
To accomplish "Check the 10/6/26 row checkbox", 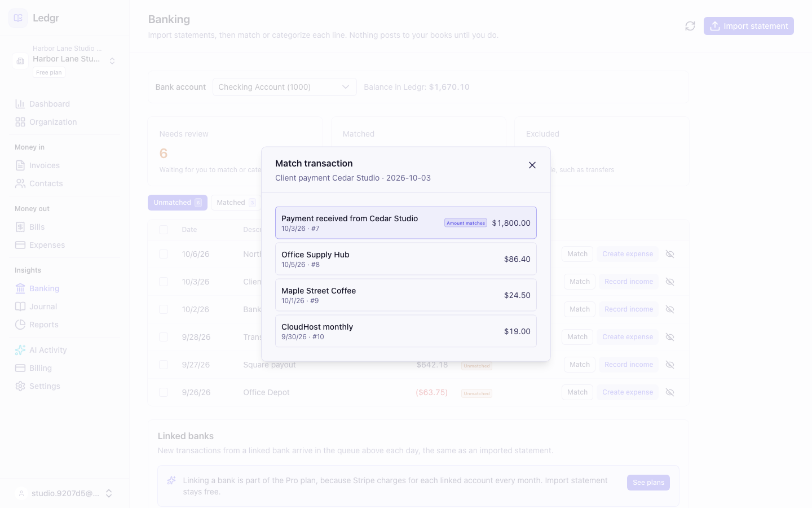I will click(x=164, y=254).
